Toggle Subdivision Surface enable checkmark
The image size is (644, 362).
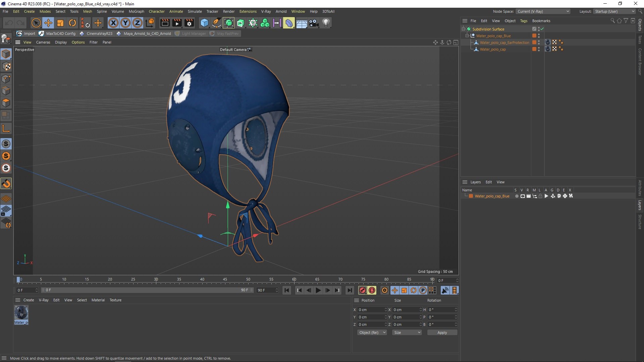click(x=542, y=29)
